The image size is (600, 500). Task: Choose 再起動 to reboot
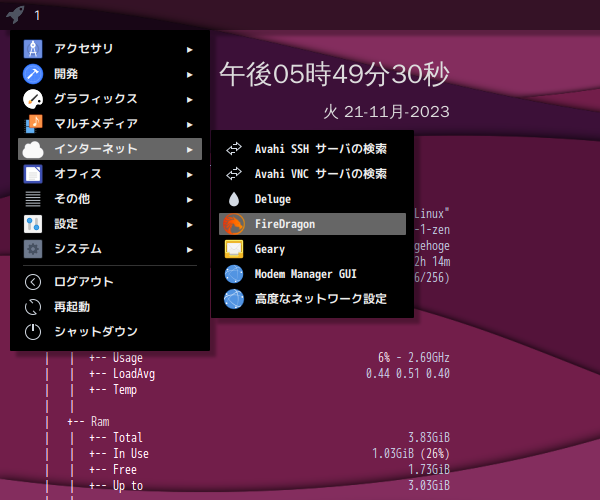point(110,307)
